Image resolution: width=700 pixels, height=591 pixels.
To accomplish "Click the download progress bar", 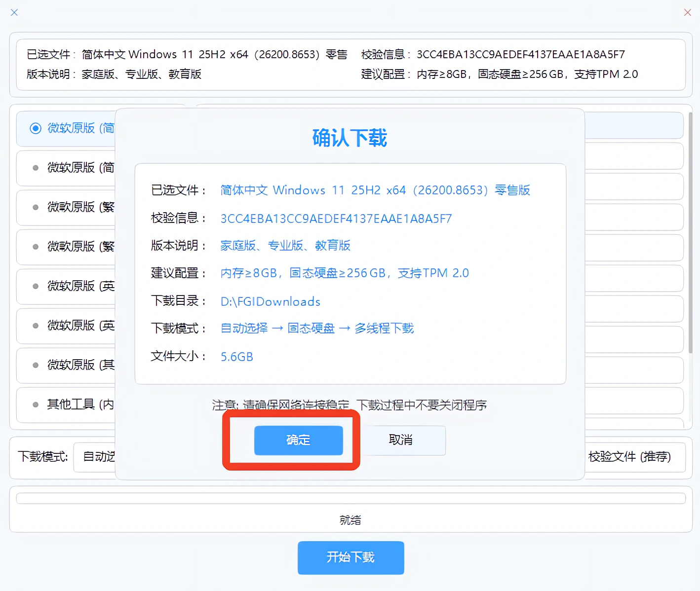I will (350, 498).
